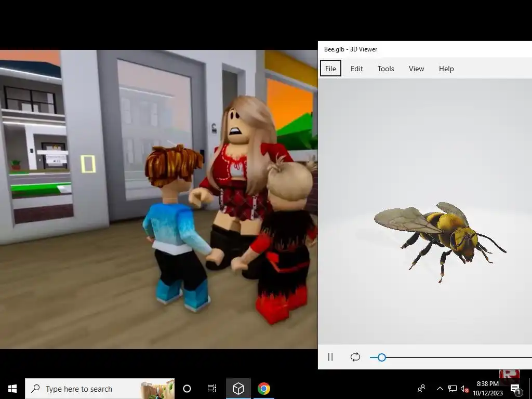532x399 pixels.
Task: Switch to Google Chrome on the taskbar
Action: tap(263, 389)
